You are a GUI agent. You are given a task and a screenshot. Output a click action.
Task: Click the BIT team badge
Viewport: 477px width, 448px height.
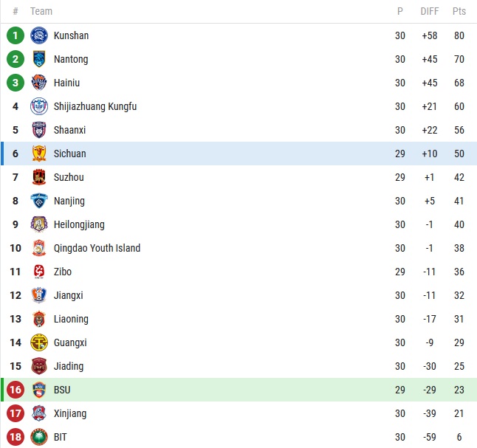pyautogui.click(x=39, y=437)
